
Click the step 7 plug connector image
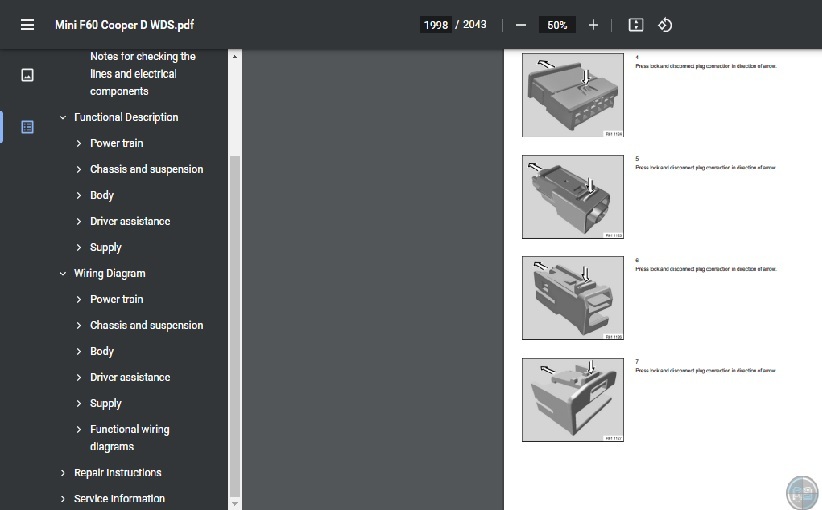click(x=572, y=399)
